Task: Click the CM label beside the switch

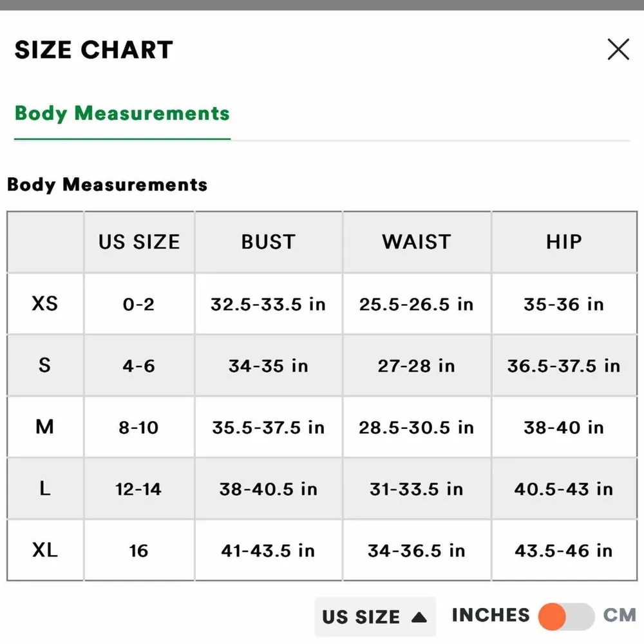Action: 619,615
